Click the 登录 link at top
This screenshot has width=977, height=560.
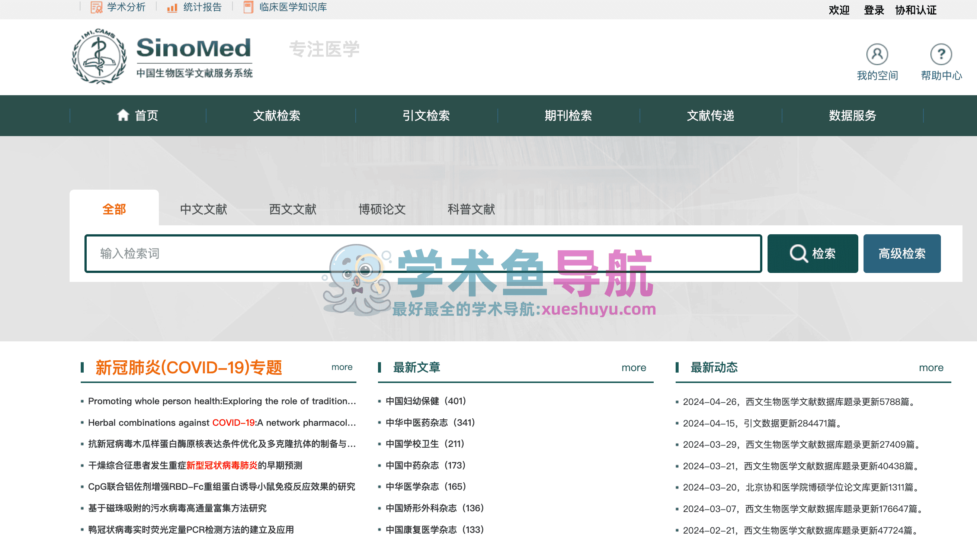874,10
